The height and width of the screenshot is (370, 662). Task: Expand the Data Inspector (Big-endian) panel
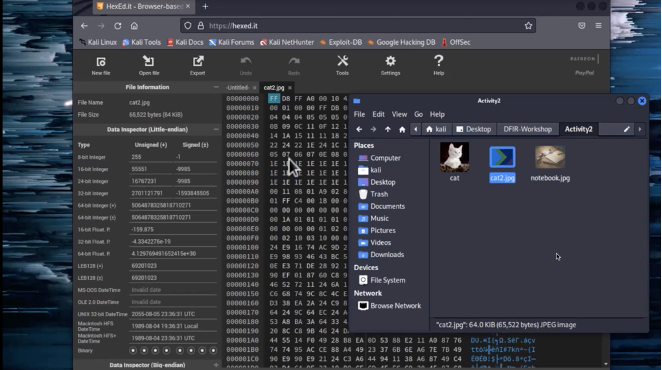216,365
